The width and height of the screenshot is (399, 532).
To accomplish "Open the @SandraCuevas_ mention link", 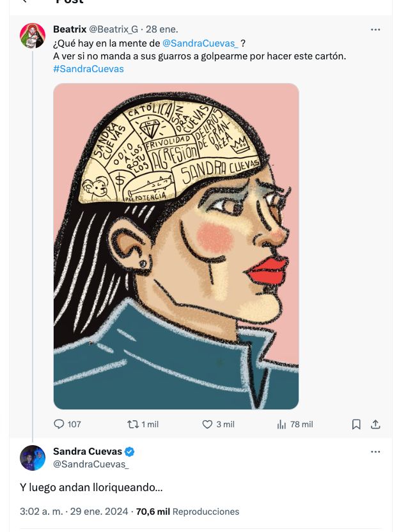I will pos(200,43).
